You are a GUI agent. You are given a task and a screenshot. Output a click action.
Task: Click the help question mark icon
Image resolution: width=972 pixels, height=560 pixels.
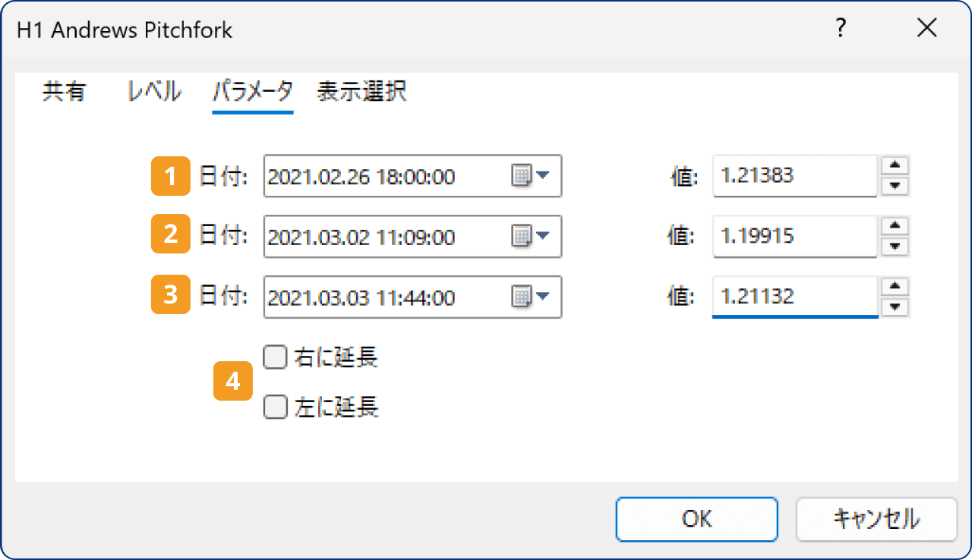840,28
